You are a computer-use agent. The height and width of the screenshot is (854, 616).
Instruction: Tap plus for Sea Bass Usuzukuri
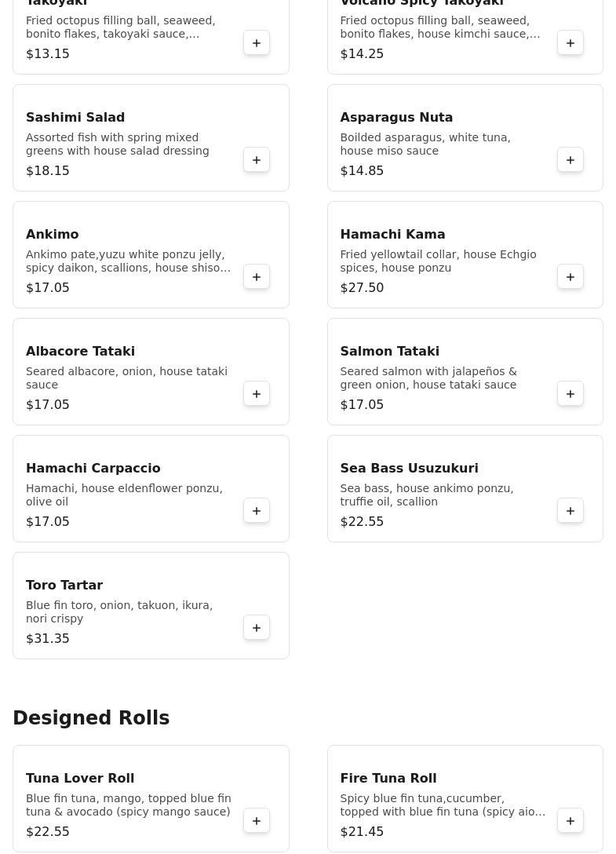tap(570, 511)
